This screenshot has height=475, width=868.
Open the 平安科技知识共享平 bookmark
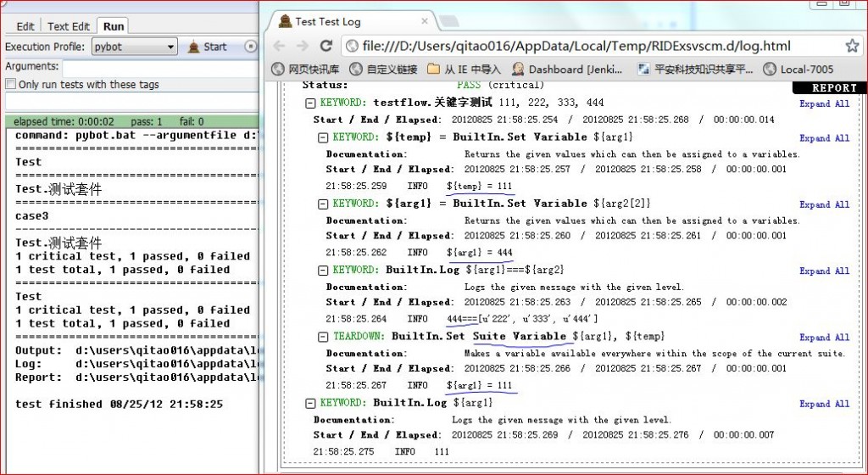pos(695,70)
